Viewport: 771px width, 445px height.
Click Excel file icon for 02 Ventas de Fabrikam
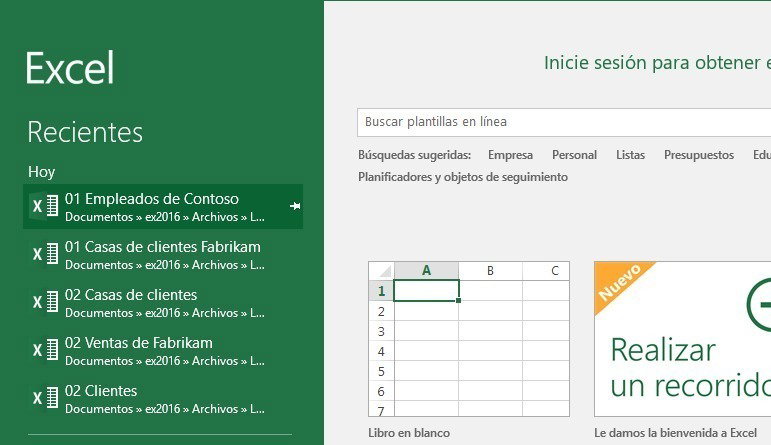click(x=45, y=350)
